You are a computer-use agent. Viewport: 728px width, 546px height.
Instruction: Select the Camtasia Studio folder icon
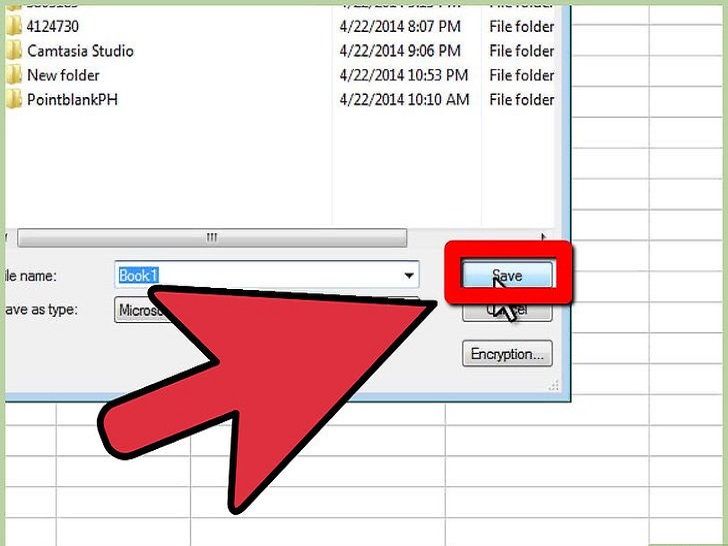(x=14, y=50)
